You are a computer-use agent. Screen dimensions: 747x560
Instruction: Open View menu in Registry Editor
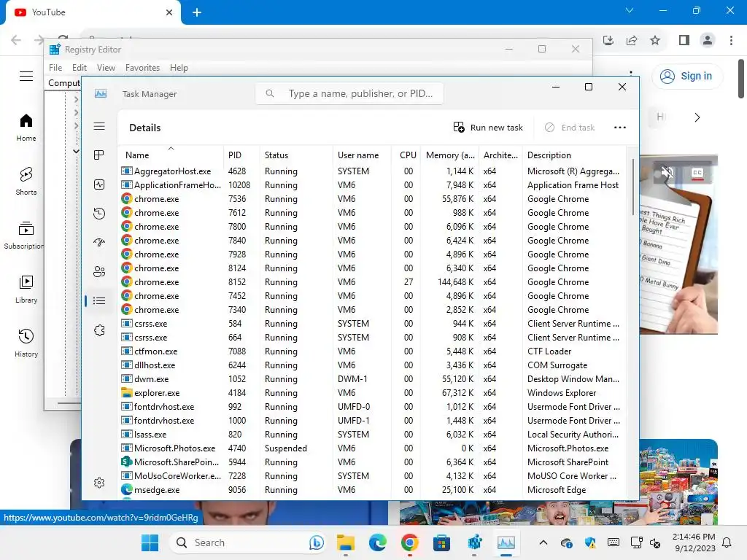[106, 68]
